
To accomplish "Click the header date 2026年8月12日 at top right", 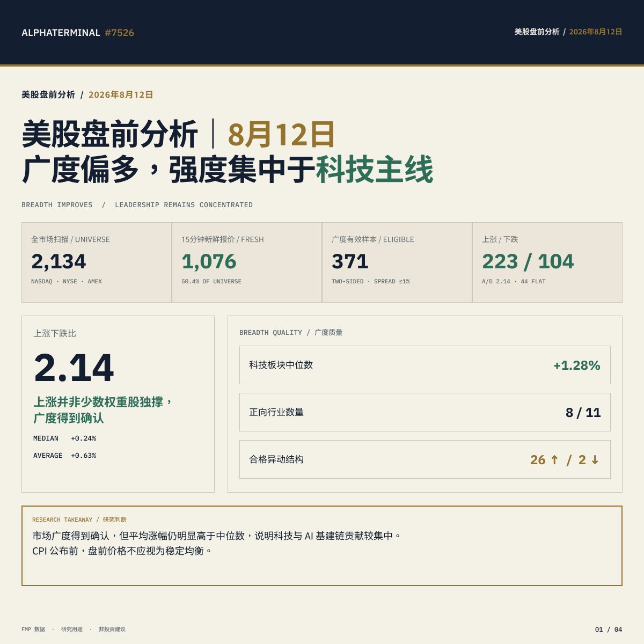I will coord(596,32).
